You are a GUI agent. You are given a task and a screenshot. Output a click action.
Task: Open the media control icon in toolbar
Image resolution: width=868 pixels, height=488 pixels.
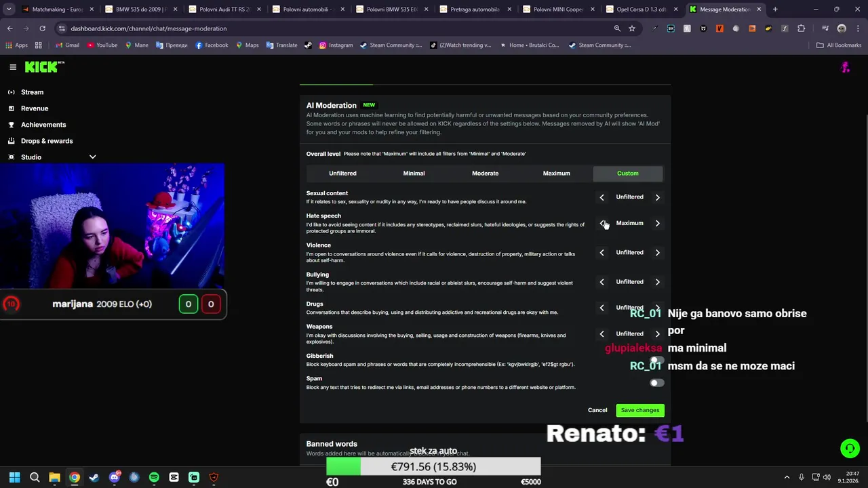point(825,28)
